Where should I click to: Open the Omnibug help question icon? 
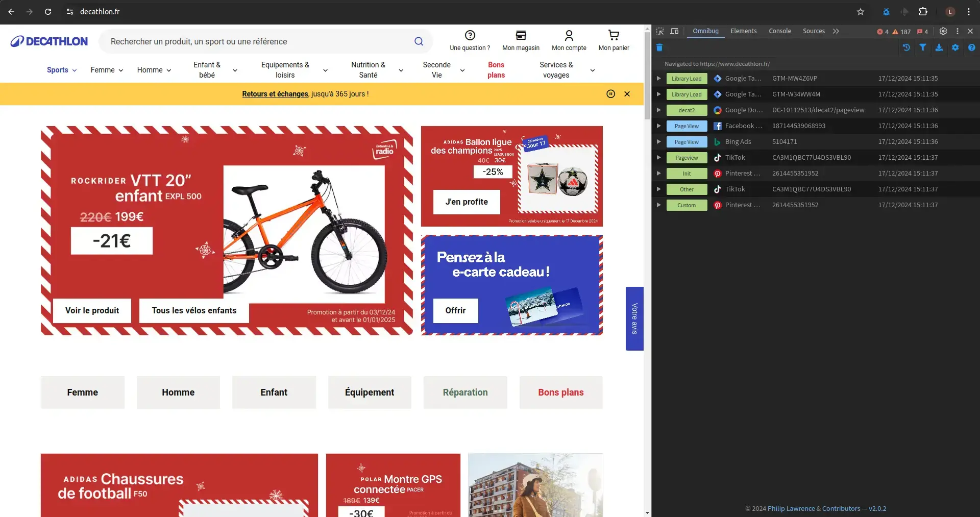971,47
